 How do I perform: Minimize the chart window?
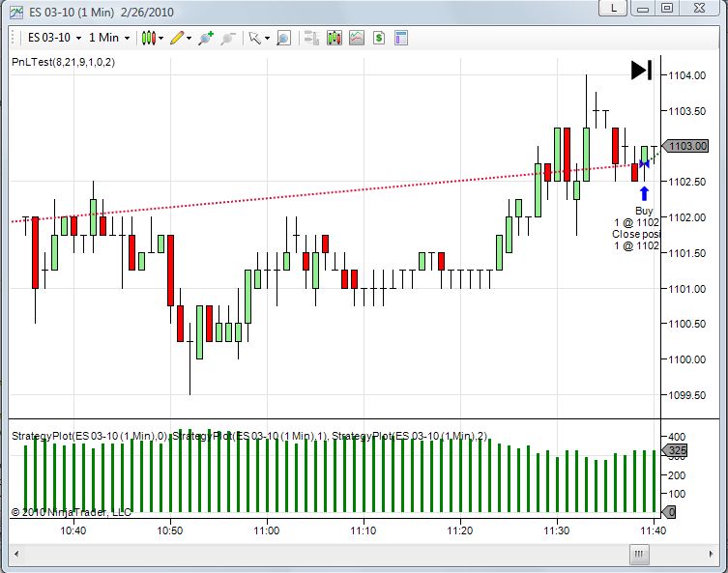(x=643, y=8)
